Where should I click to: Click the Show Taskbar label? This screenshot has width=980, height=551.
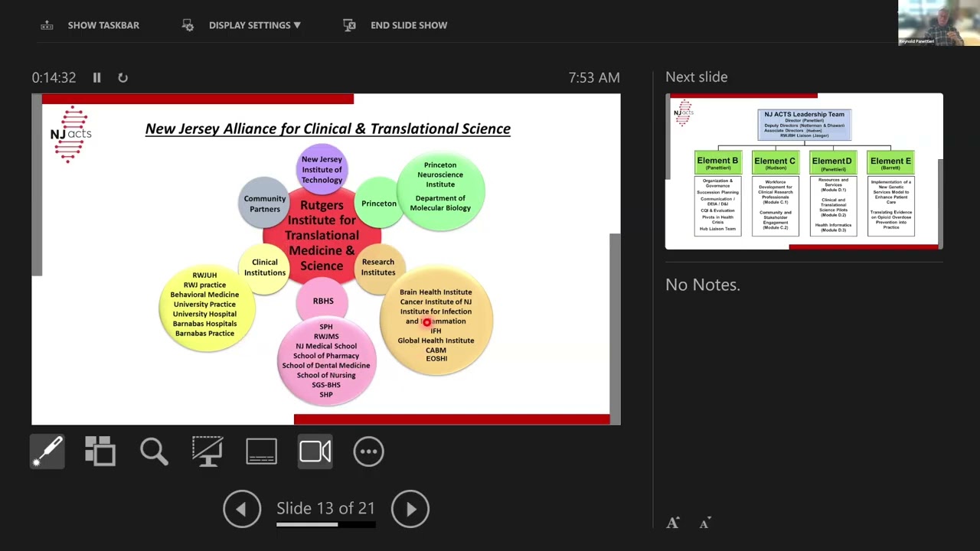(103, 25)
